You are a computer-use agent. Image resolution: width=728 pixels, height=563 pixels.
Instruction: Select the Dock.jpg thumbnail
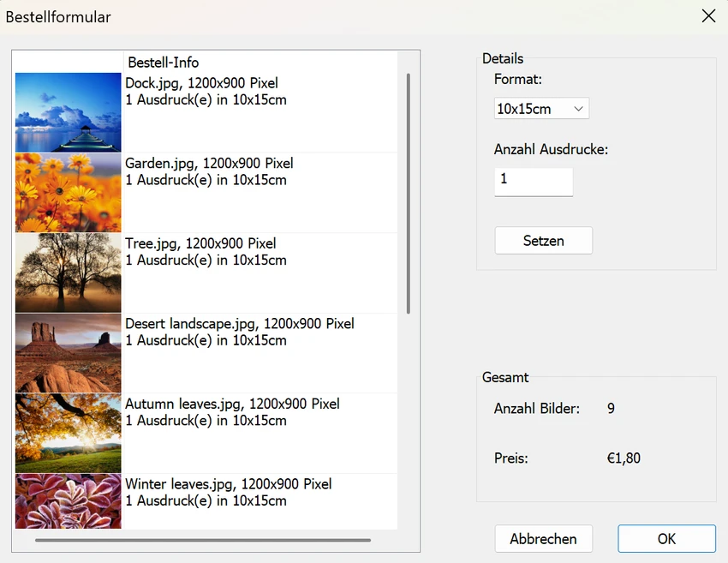(69, 112)
